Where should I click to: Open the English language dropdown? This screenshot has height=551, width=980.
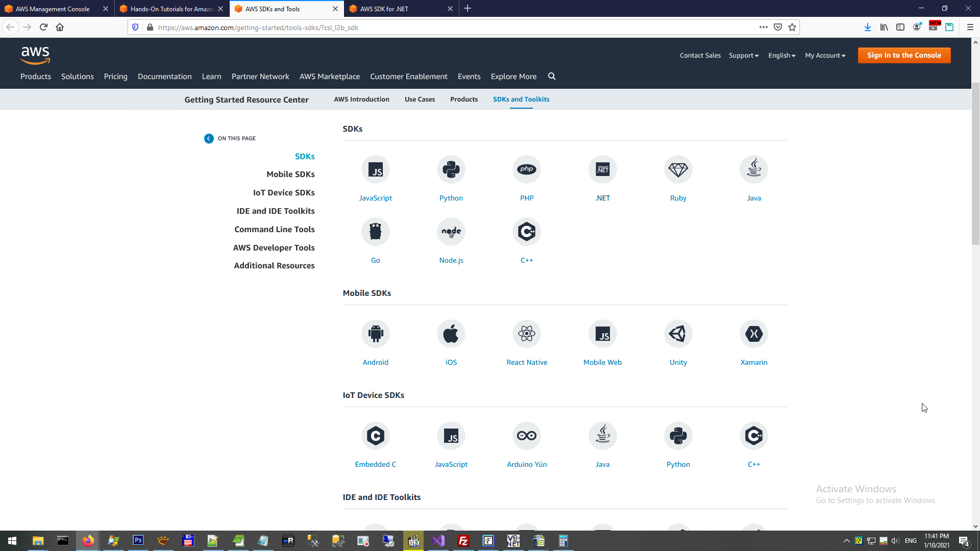781,56
